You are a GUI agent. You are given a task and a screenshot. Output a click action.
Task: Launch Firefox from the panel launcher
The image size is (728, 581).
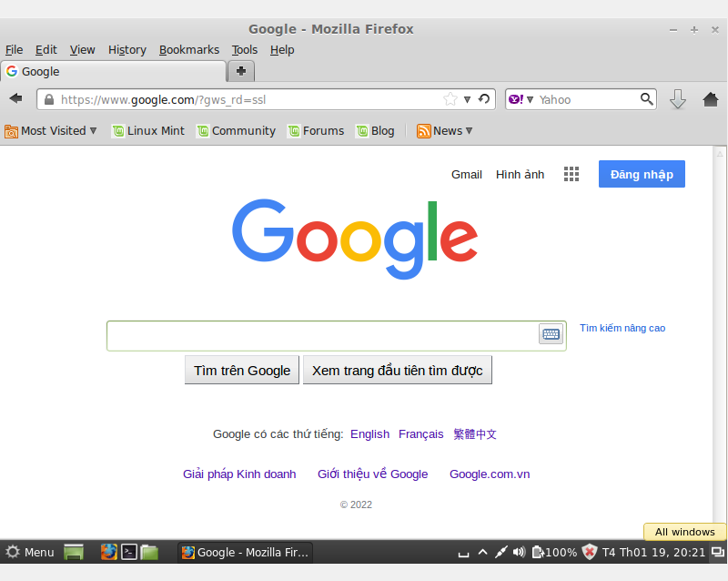108,552
